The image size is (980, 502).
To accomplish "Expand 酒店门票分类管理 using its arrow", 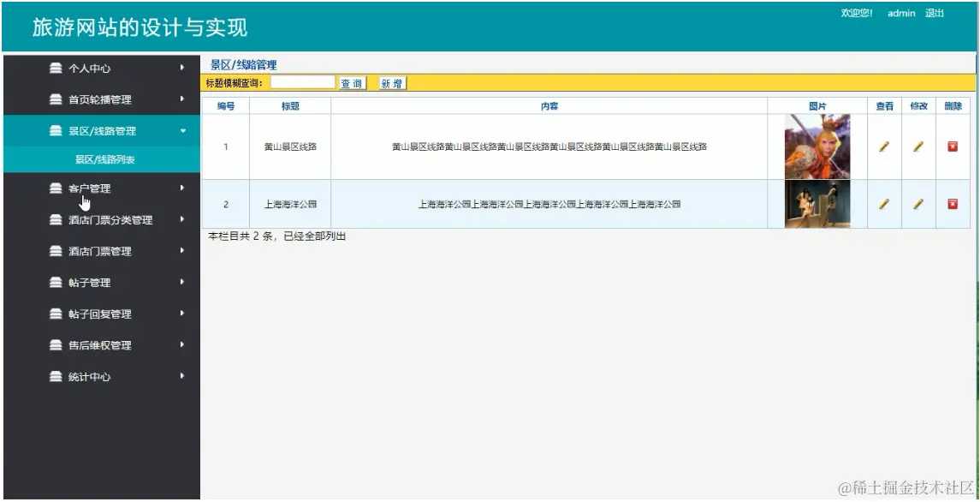I will tap(181, 219).
